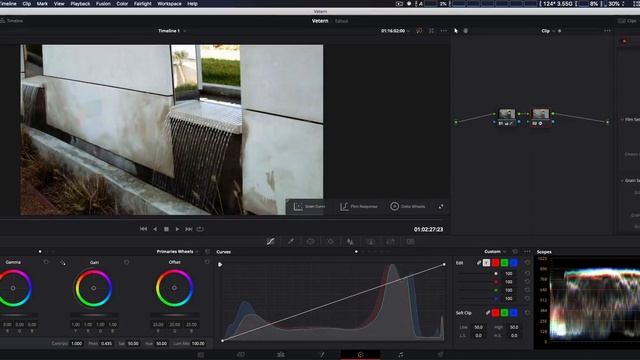
Task: Open the Key palette icon
Action: (371, 242)
